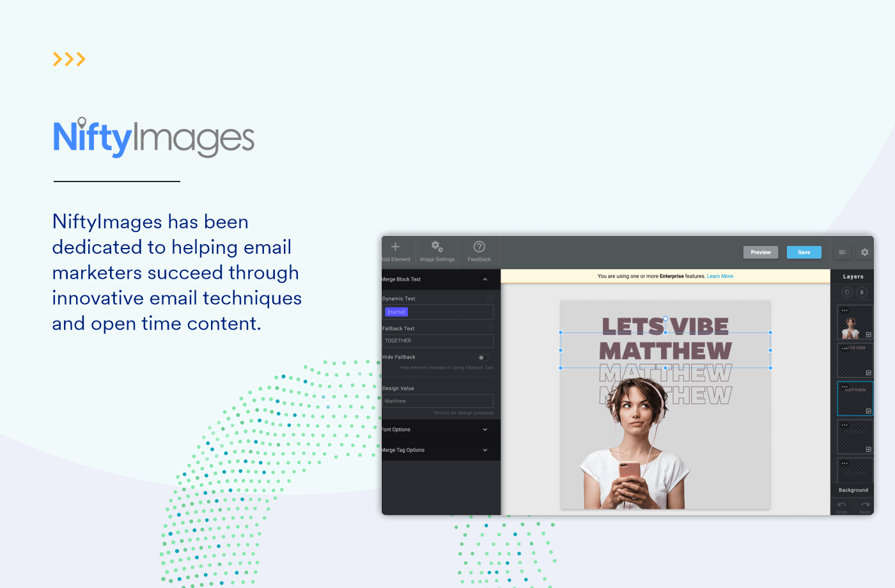Toggle visibility checkbox on LETS VIBE layer
This screenshot has width=895, height=588.
click(869, 373)
